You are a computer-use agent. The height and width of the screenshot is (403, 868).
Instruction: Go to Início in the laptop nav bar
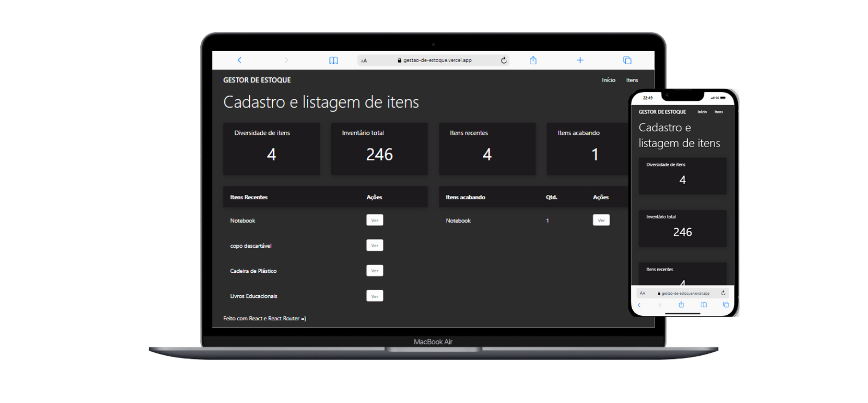click(x=608, y=80)
